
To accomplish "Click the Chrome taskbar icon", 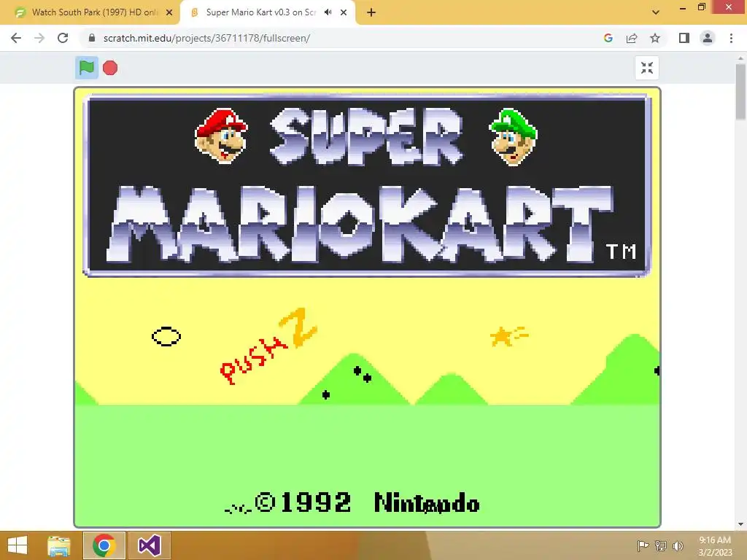I will [104, 545].
